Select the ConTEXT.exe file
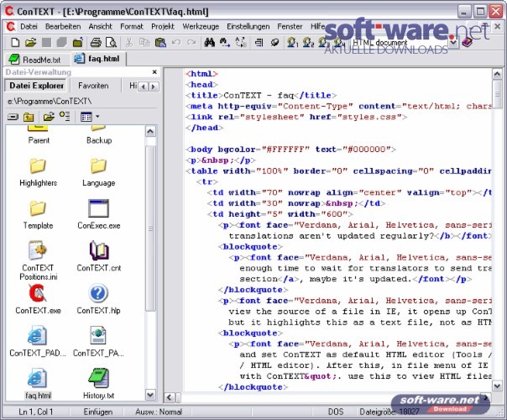This screenshot has width=507, height=420. click(38, 300)
